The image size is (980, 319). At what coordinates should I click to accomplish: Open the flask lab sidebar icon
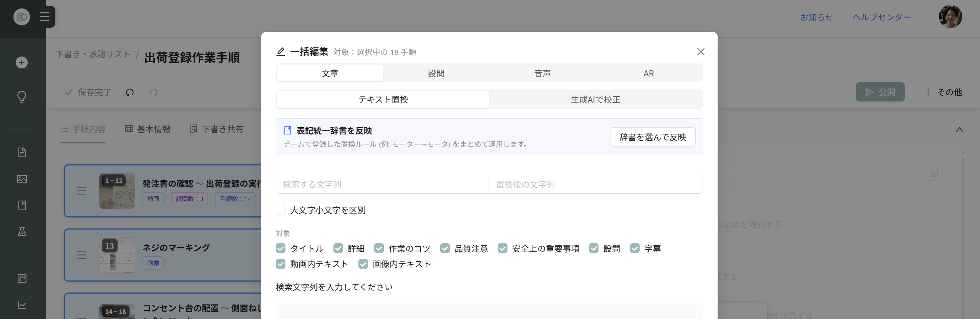[x=22, y=231]
